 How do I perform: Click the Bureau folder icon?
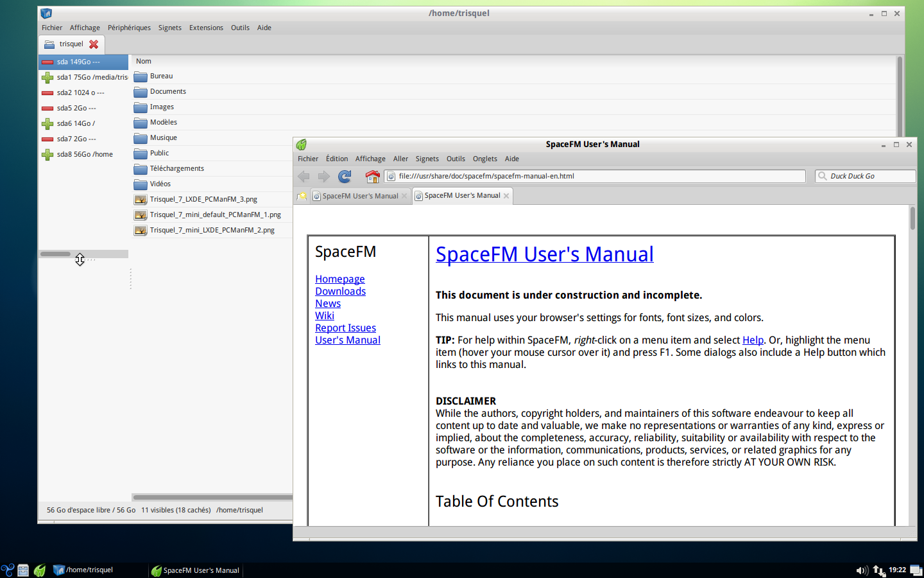(x=141, y=76)
